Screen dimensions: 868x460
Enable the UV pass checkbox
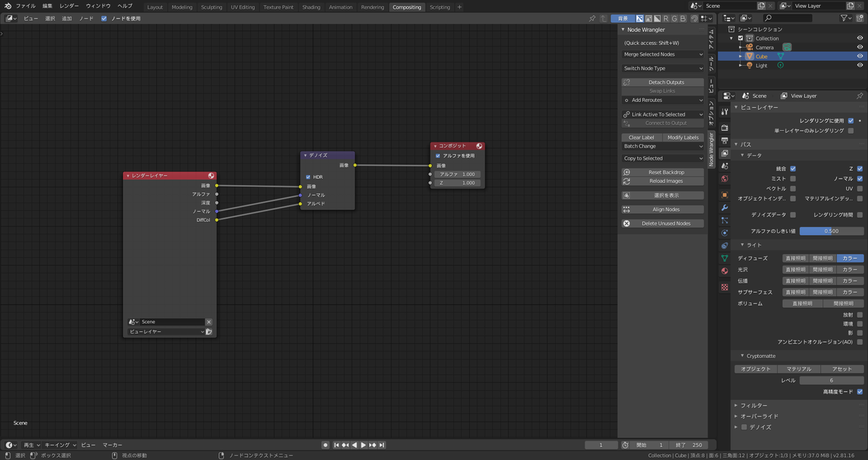coord(859,188)
